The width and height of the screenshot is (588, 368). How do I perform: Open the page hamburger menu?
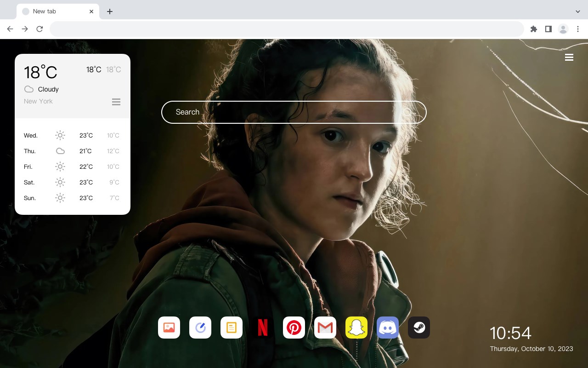569,57
